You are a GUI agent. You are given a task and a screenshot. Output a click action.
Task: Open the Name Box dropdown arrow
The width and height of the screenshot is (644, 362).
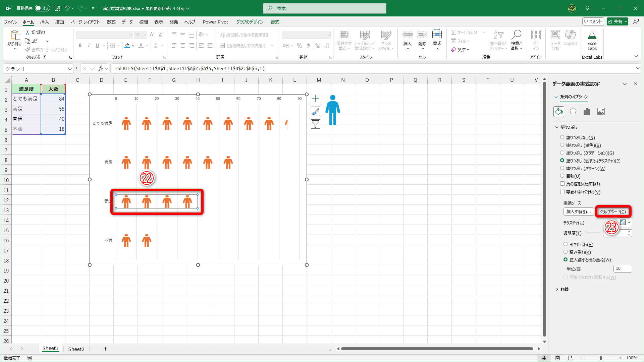(70, 69)
